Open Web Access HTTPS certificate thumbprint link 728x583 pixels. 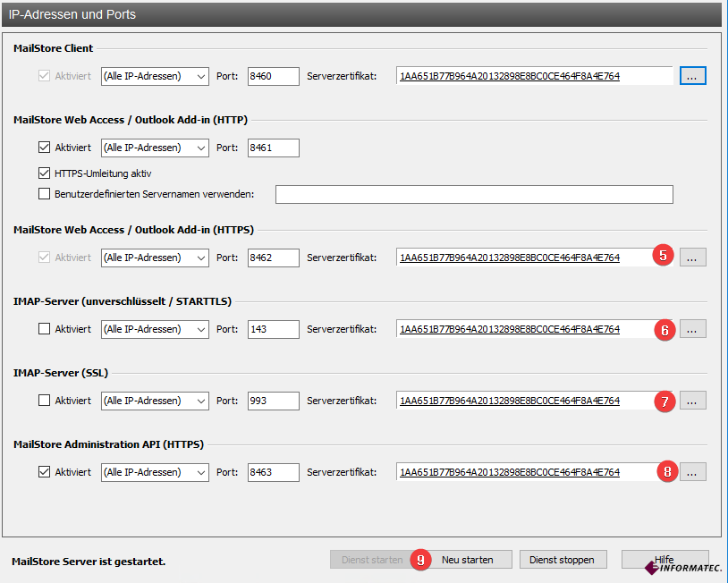(510, 258)
